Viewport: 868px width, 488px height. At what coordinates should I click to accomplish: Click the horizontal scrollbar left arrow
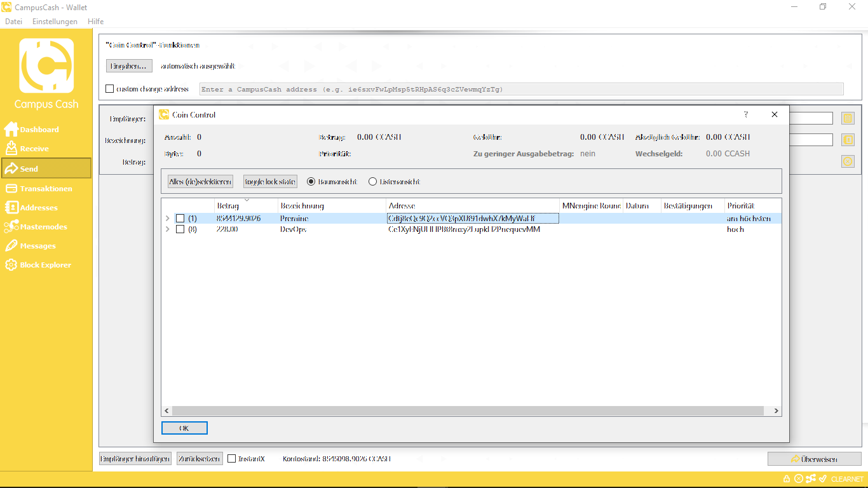(x=167, y=411)
